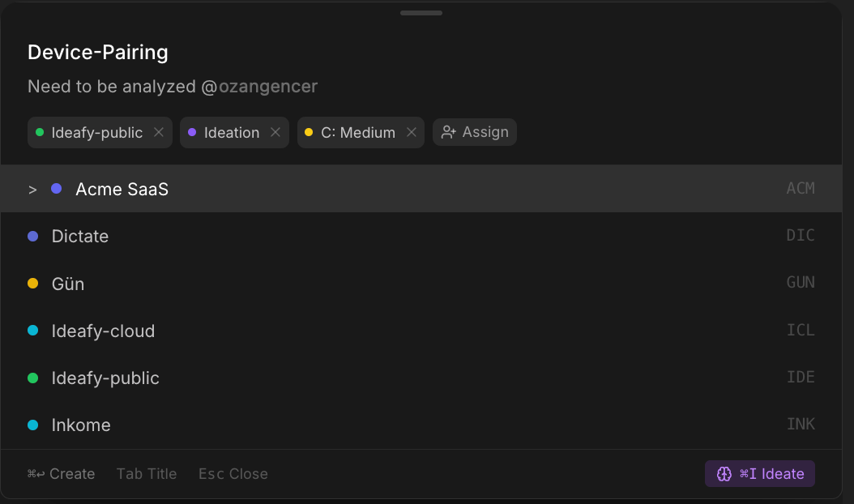Image resolution: width=854 pixels, height=504 pixels.
Task: Remove the C: Medium chip
Action: click(x=412, y=133)
